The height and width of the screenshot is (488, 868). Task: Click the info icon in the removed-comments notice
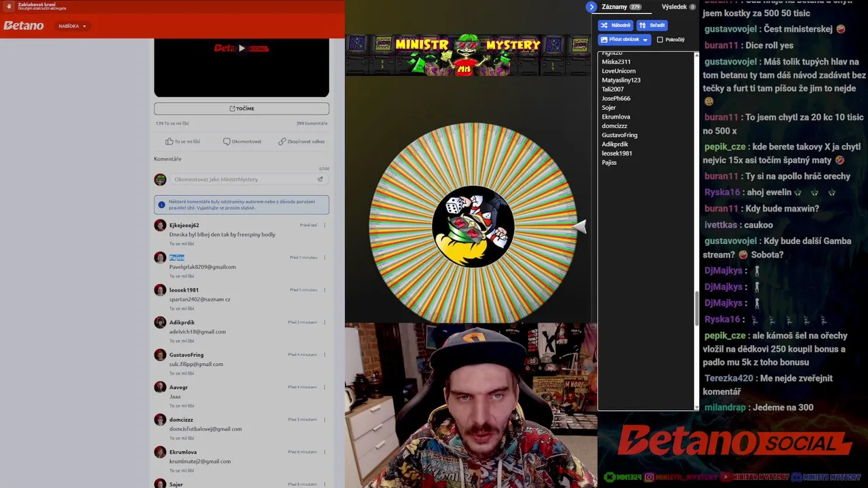(x=161, y=205)
